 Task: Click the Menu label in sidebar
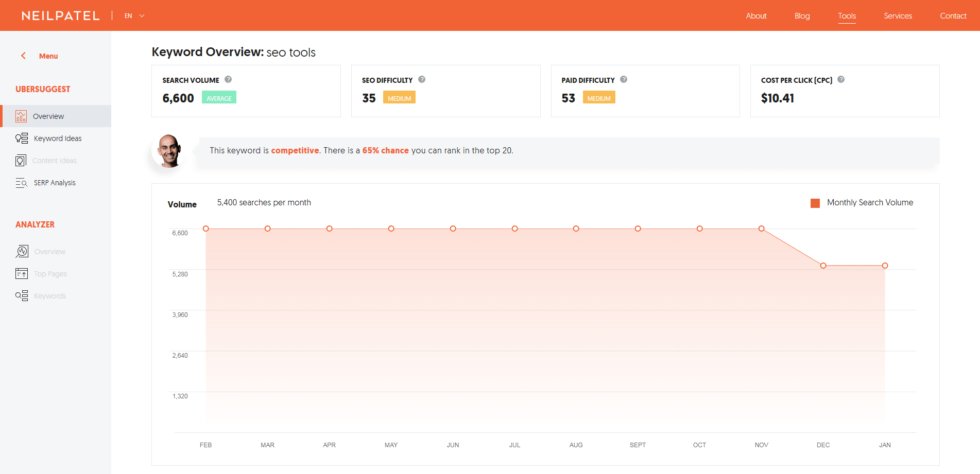tap(48, 56)
